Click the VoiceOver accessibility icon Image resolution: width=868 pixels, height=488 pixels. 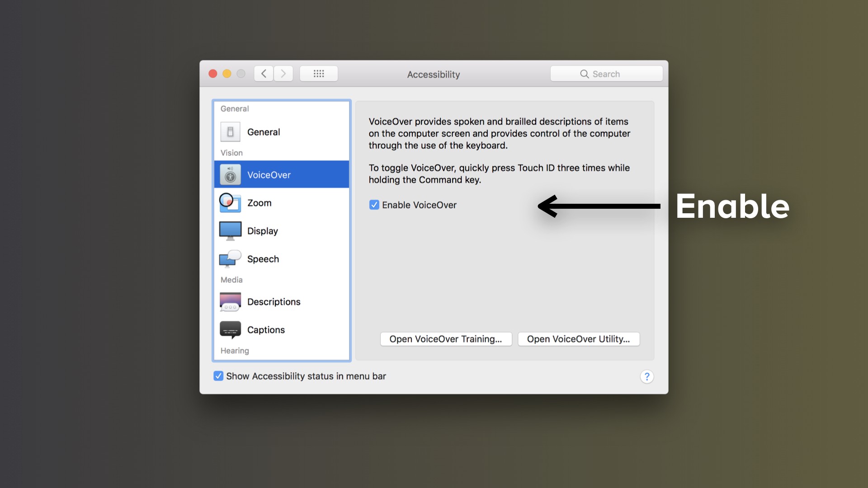(230, 175)
